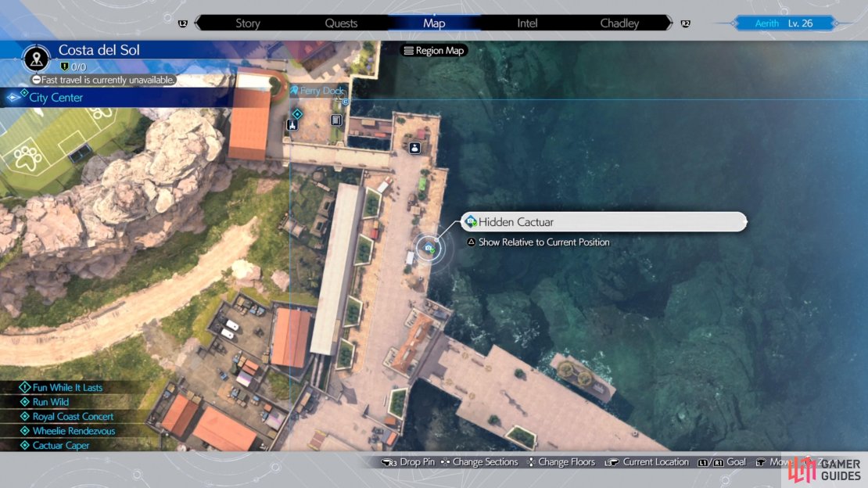Click the Current Location control hint
The image size is (868, 488).
tap(655, 462)
